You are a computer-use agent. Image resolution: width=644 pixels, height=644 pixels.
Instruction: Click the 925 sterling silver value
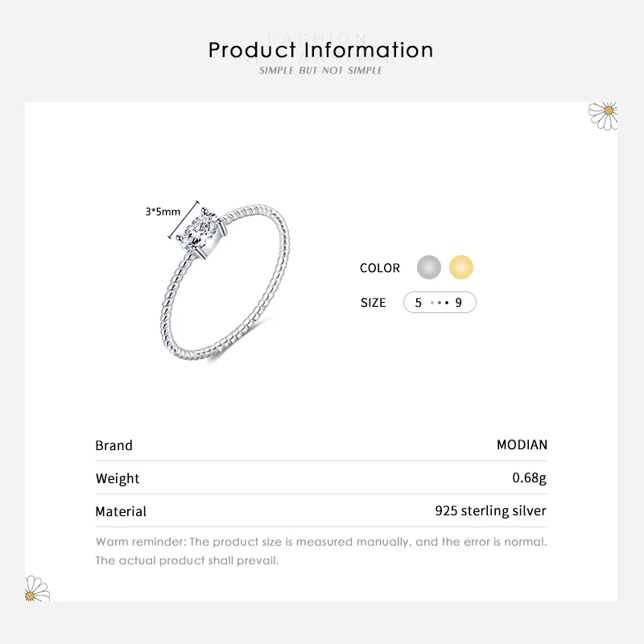coord(490,510)
